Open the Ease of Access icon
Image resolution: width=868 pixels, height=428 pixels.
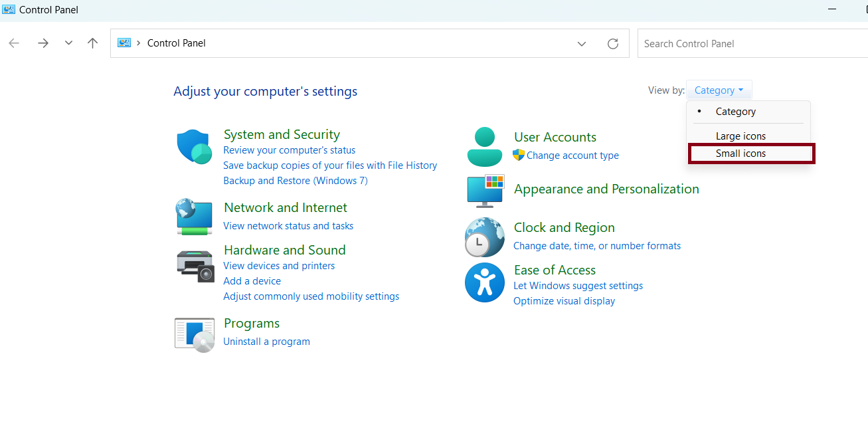click(485, 283)
